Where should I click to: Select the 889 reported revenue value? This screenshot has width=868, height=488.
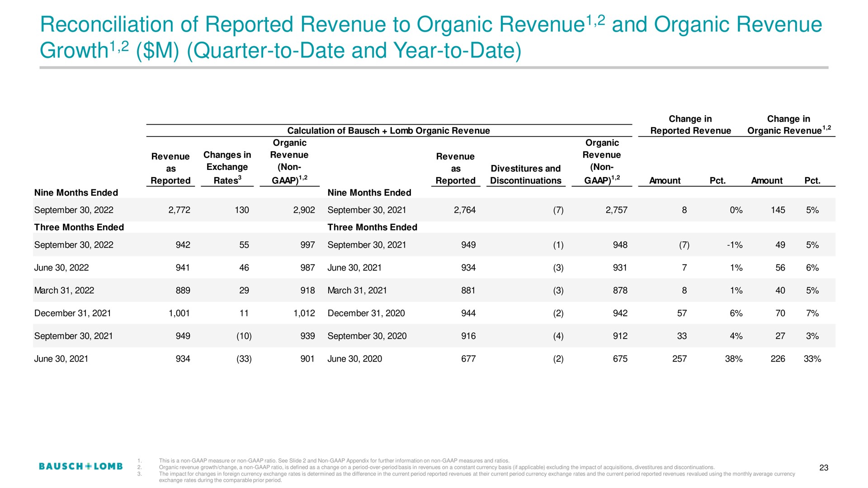pos(183,291)
